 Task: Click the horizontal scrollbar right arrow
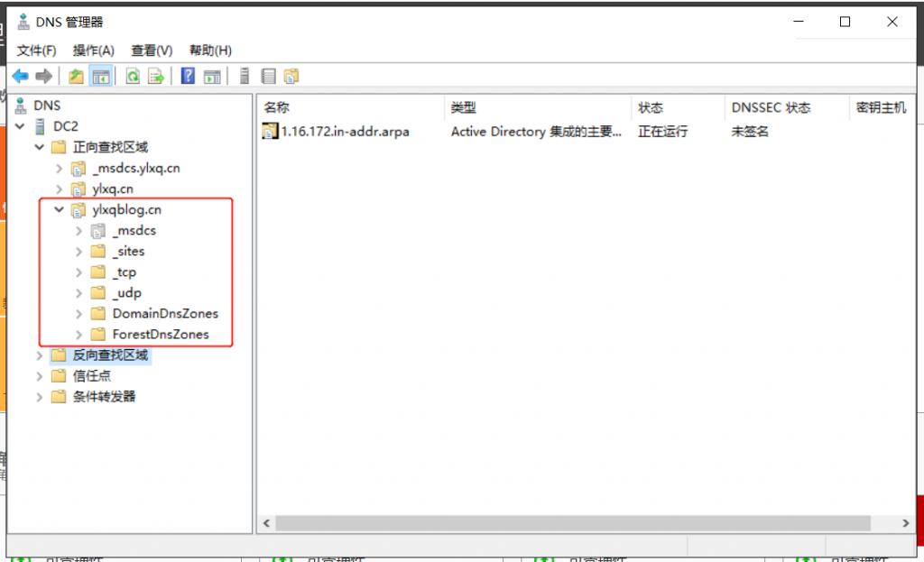tap(905, 522)
